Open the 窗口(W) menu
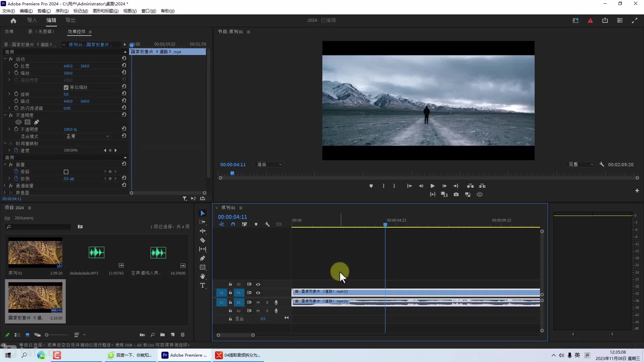644x362 pixels. (149, 11)
